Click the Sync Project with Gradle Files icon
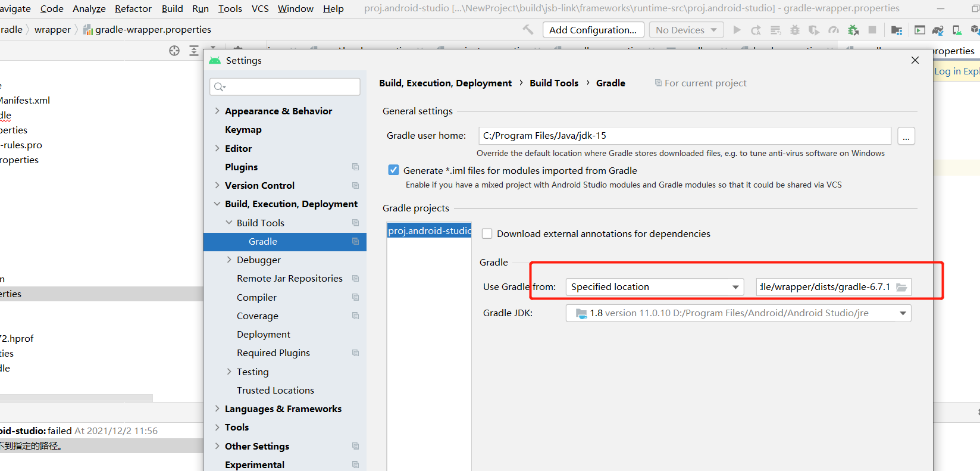The image size is (980, 471). [938, 30]
